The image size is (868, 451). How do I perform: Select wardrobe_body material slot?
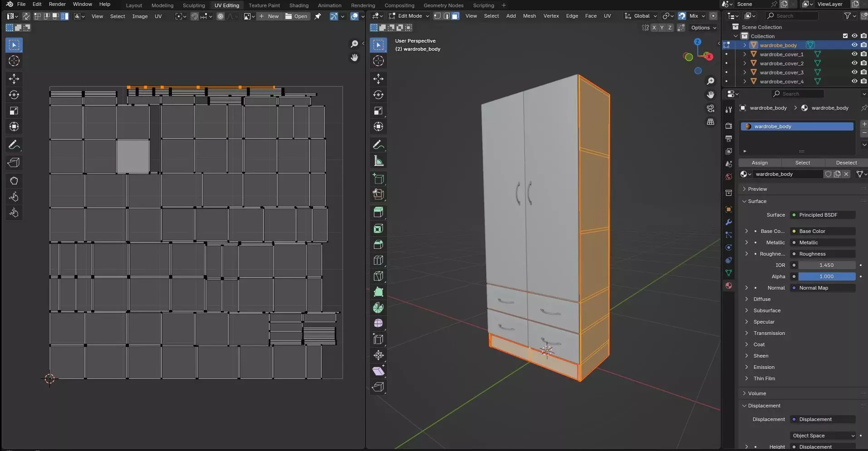pos(797,126)
